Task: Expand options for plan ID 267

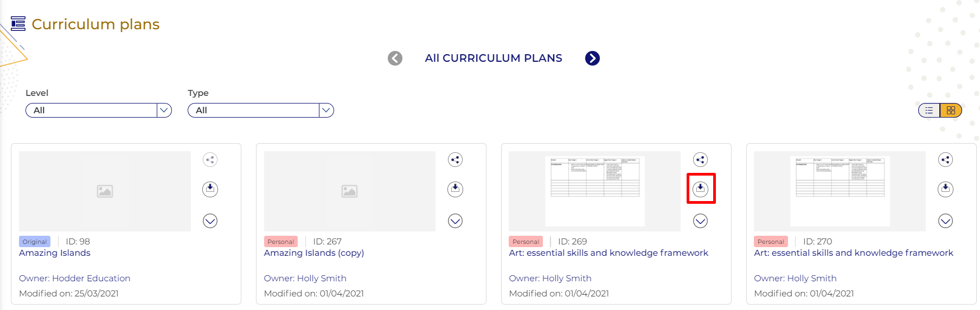Action: 455,221
